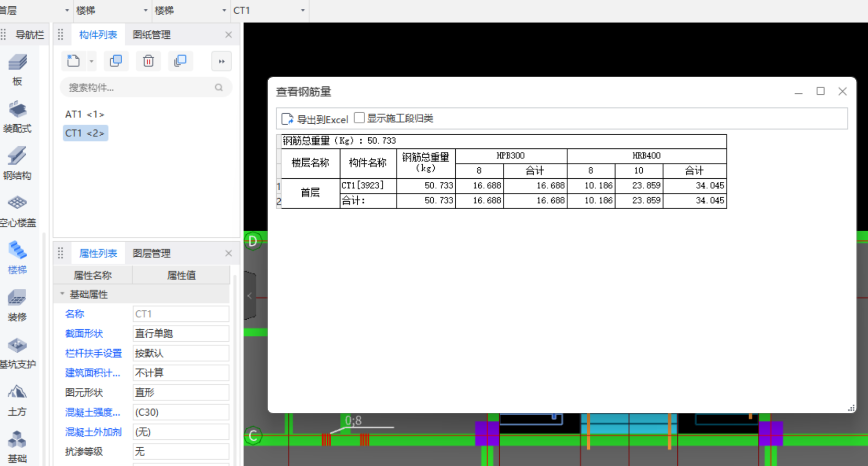Collapse the side panel using the arrow handle
Screen dimensions: 868x466
tap(250, 296)
